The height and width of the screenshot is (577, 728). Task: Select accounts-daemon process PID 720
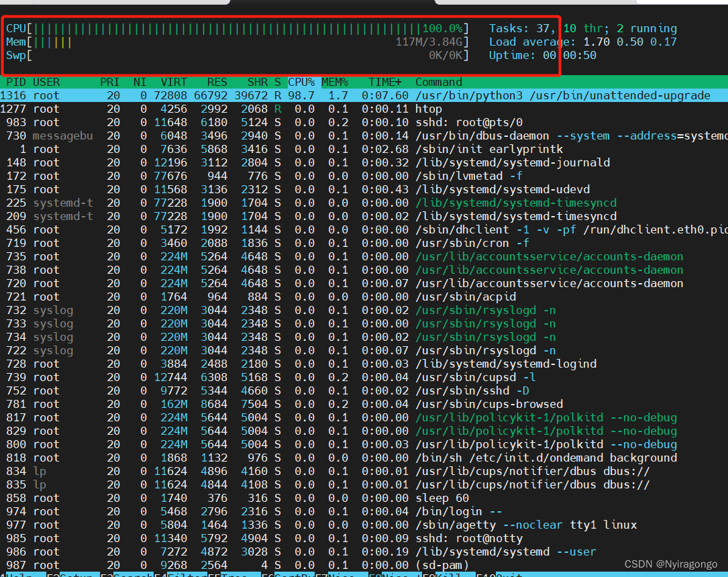364,284
